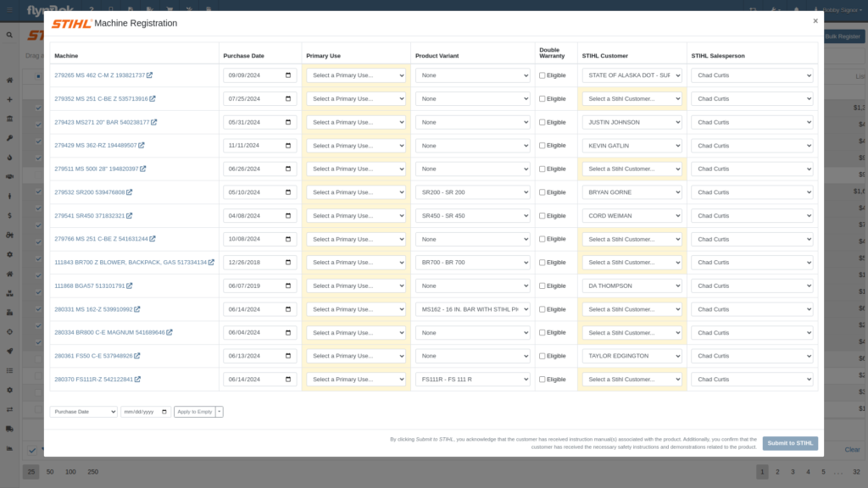Click the bulk mm/dd/yyyy date input
The width and height of the screenshot is (868, 488).
146,412
